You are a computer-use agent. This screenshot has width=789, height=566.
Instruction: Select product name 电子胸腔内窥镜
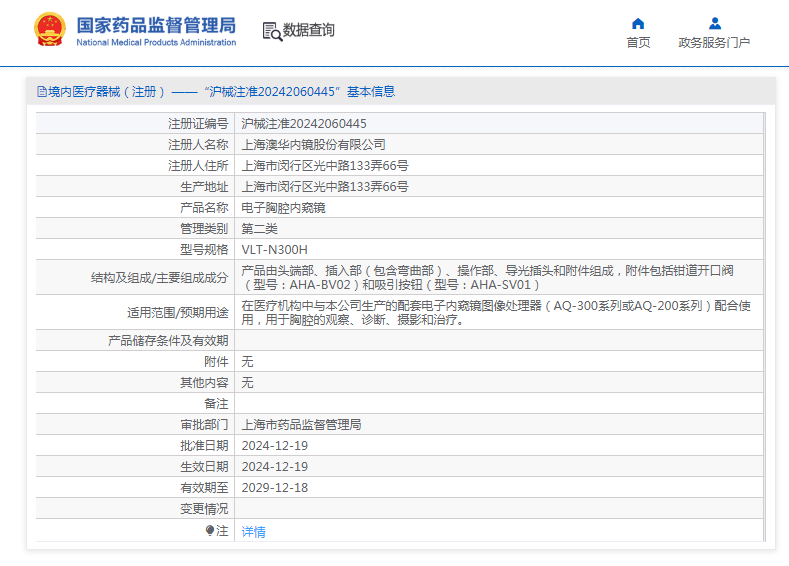[283, 208]
